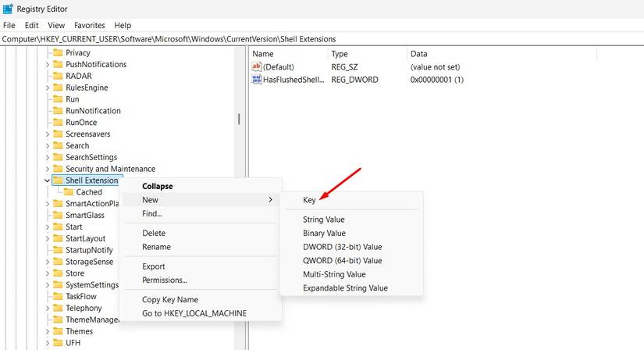Viewport: 644px width, 350px height.
Task: Click the Telephony folder icon
Action: click(x=58, y=308)
